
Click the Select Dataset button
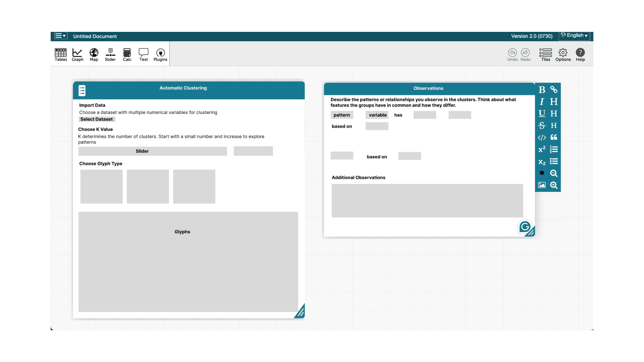[x=97, y=119]
